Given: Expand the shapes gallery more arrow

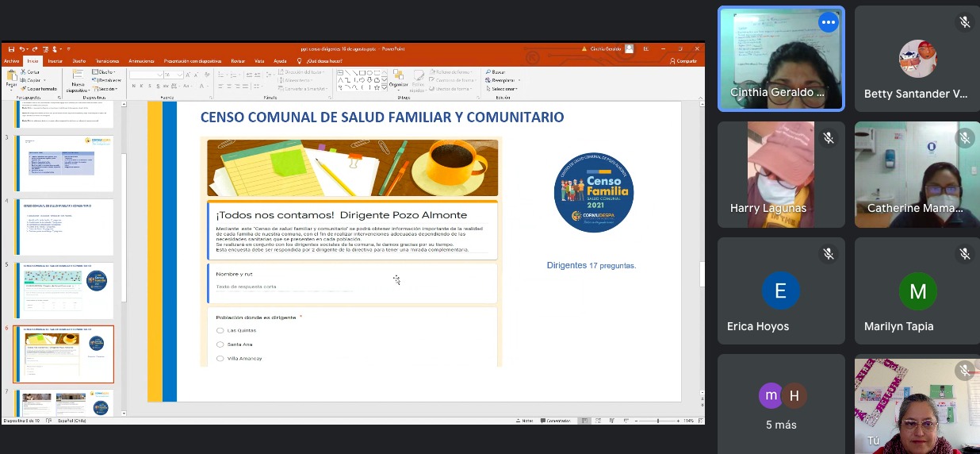Looking at the screenshot, I should pyautogui.click(x=384, y=87).
